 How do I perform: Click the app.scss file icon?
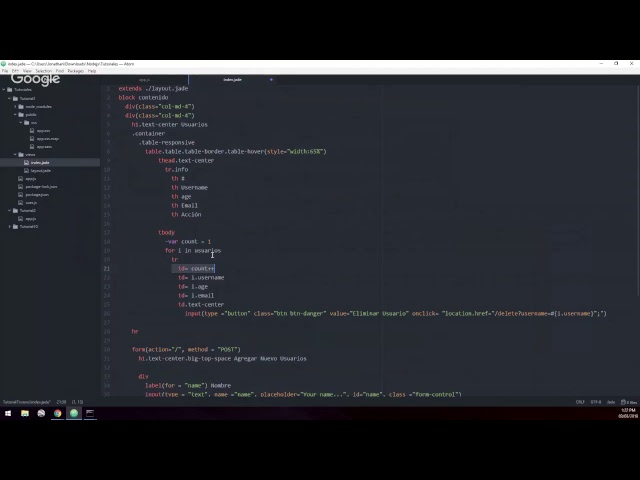pos(32,147)
